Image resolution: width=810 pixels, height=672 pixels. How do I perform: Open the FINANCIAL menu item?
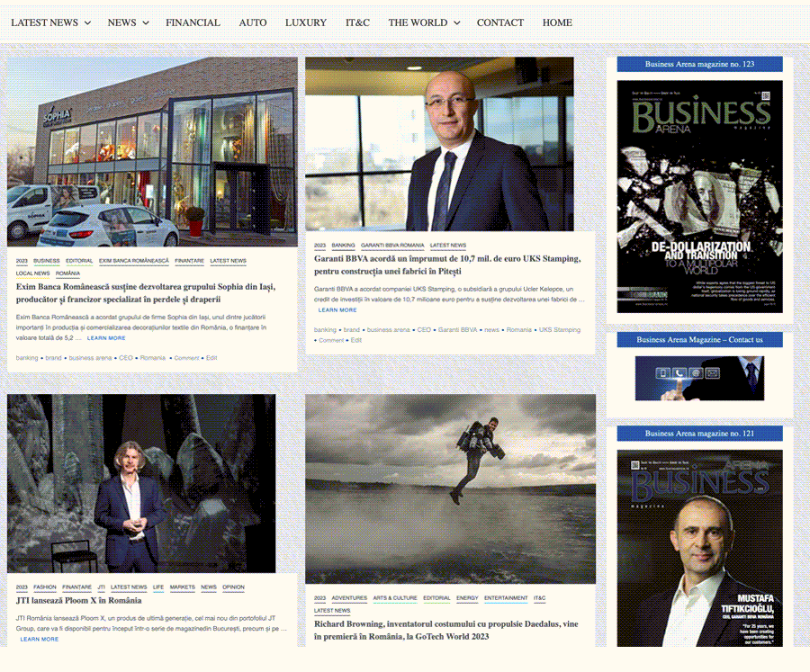pos(193,22)
